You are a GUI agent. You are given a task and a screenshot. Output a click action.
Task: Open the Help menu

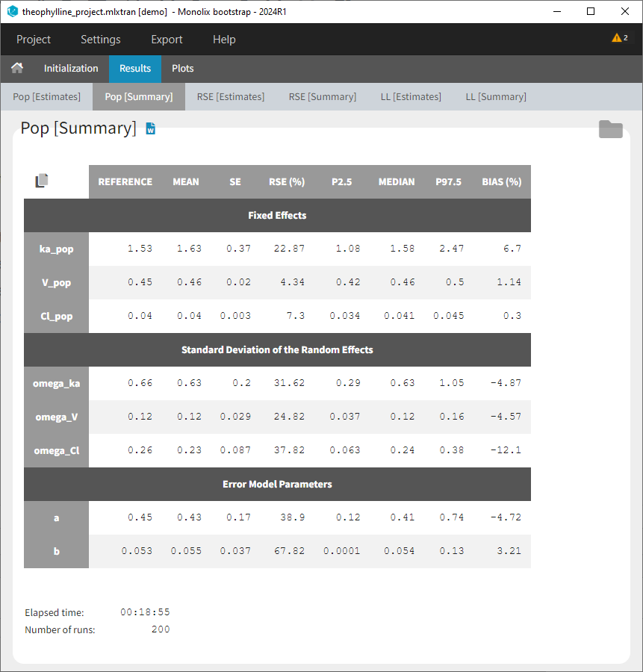click(x=224, y=40)
